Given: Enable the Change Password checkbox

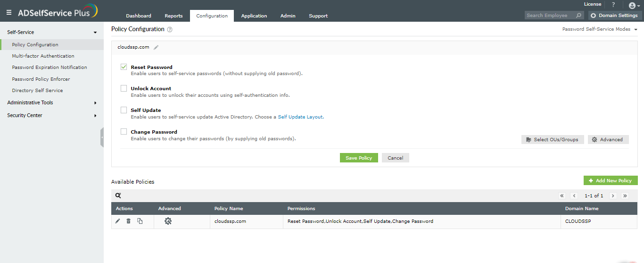Looking at the screenshot, I should point(124,132).
